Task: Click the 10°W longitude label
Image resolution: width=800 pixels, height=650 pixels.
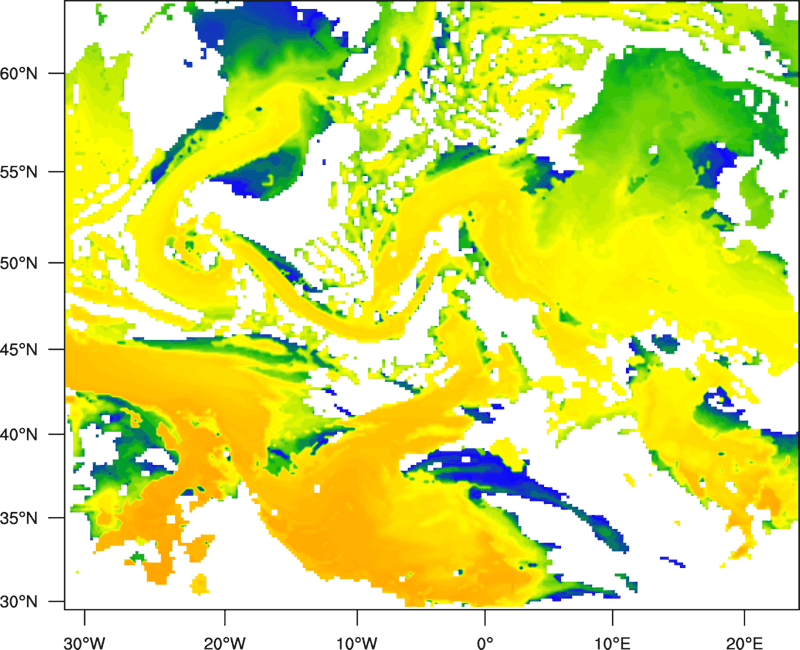Action: 357,643
